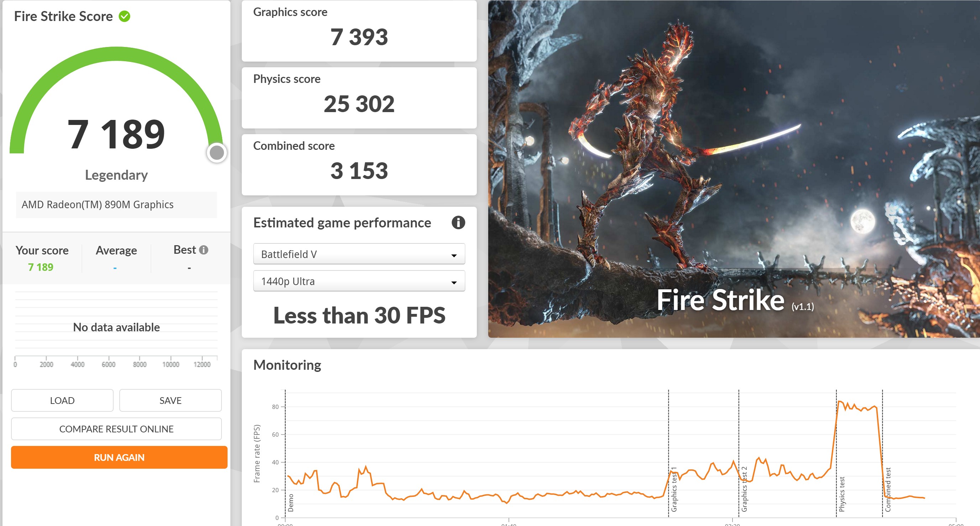Click the gray gauge knob on score arc

coord(217,153)
